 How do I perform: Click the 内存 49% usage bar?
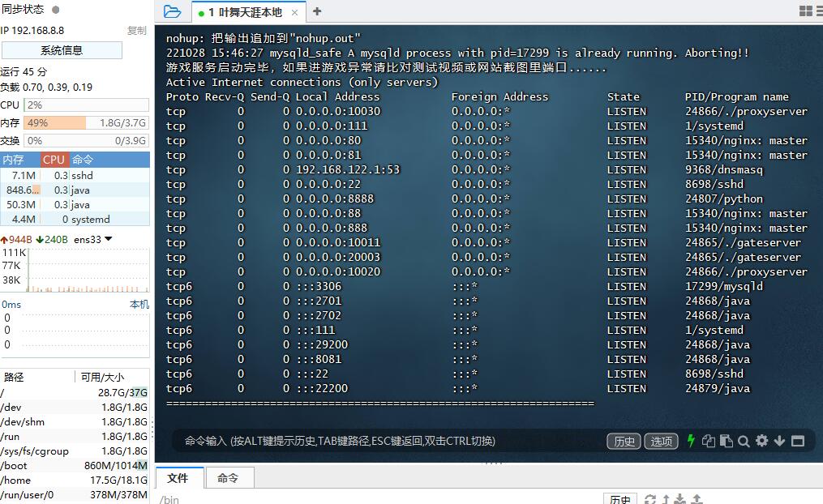pyautogui.click(x=87, y=122)
